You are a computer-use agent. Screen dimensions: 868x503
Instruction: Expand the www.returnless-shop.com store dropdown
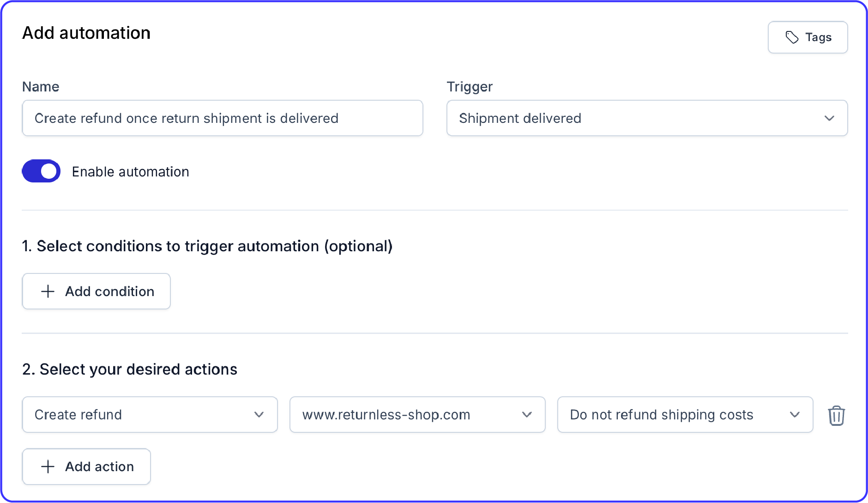point(417,415)
